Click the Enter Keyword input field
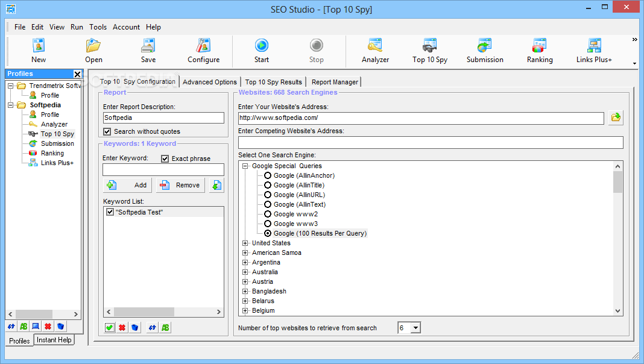The height and width of the screenshot is (364, 644). pos(163,169)
